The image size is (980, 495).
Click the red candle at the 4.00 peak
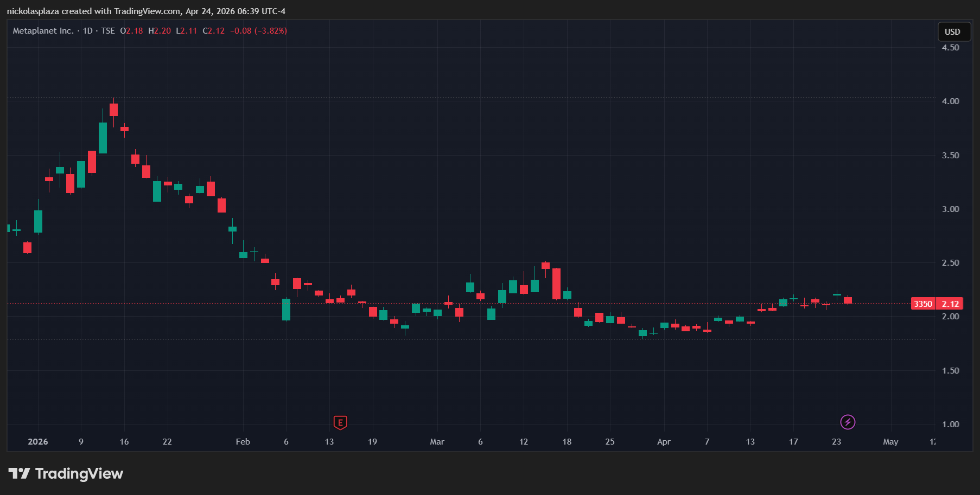point(113,110)
